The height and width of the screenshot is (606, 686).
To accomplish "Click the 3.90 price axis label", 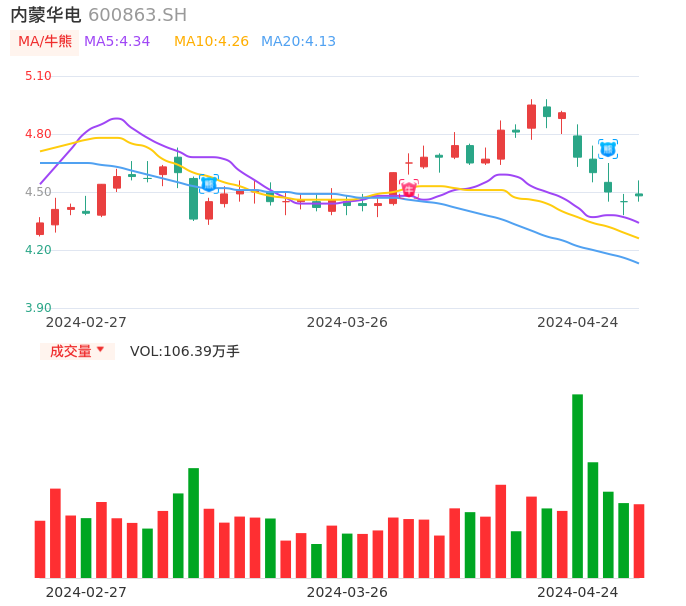I will [38, 308].
